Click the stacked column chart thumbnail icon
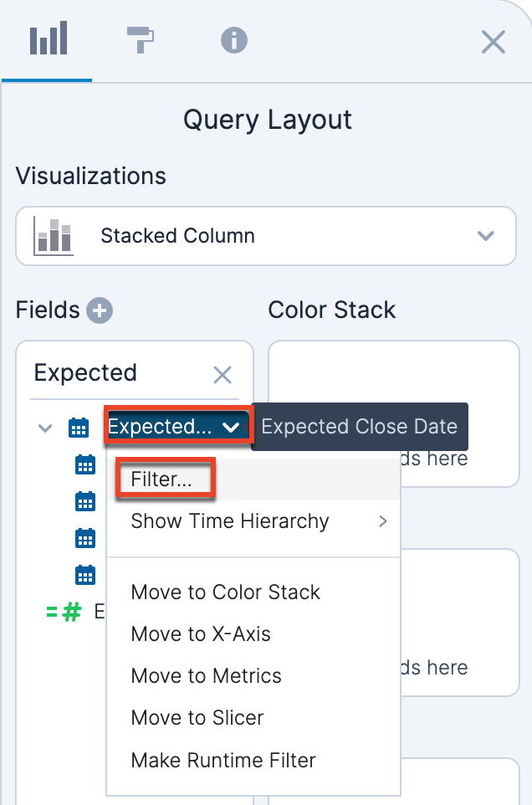Viewport: 532px width, 805px height. (54, 236)
